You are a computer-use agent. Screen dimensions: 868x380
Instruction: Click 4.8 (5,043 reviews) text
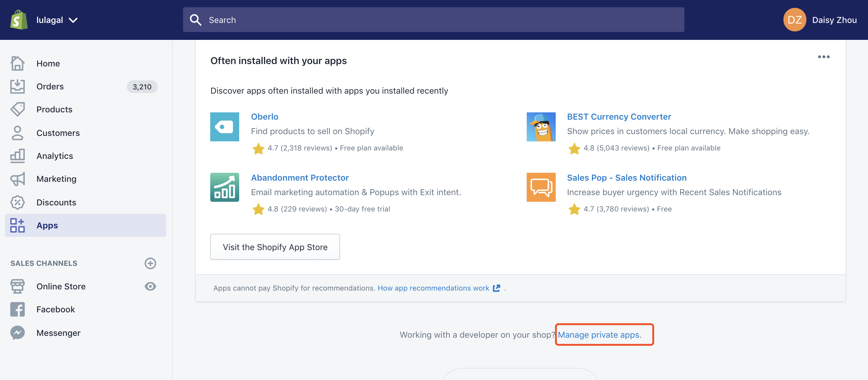pyautogui.click(x=617, y=148)
